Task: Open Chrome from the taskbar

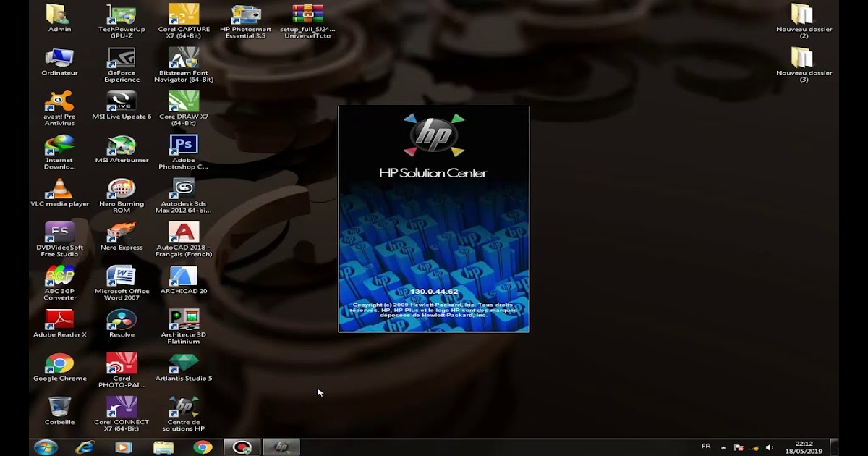Action: (203, 447)
